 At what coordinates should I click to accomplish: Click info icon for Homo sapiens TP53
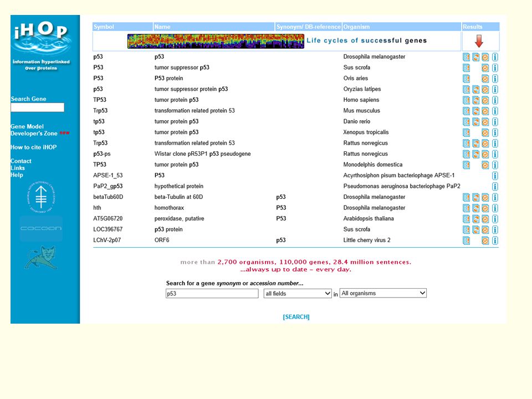[495, 100]
